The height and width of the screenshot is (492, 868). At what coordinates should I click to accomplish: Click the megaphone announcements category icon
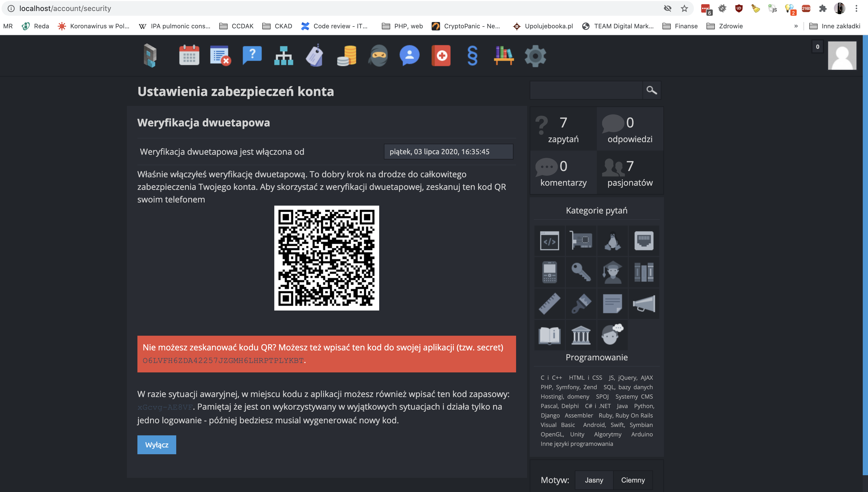pyautogui.click(x=644, y=303)
